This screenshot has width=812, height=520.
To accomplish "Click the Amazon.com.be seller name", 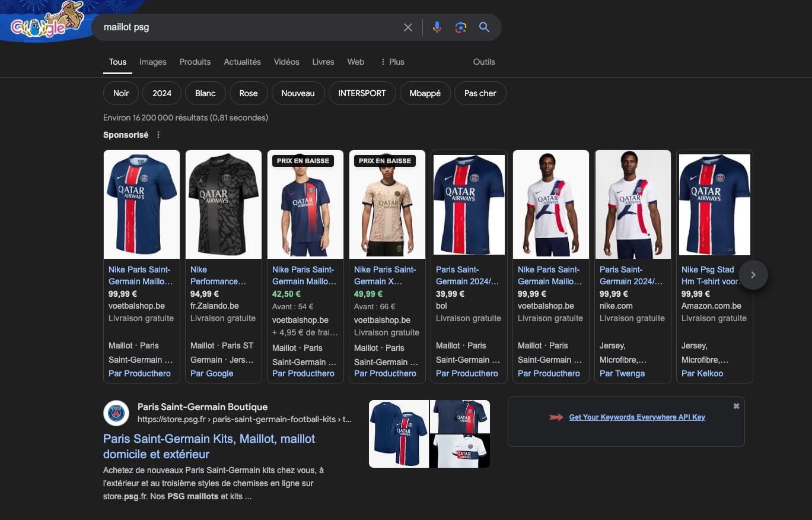I will [711, 306].
